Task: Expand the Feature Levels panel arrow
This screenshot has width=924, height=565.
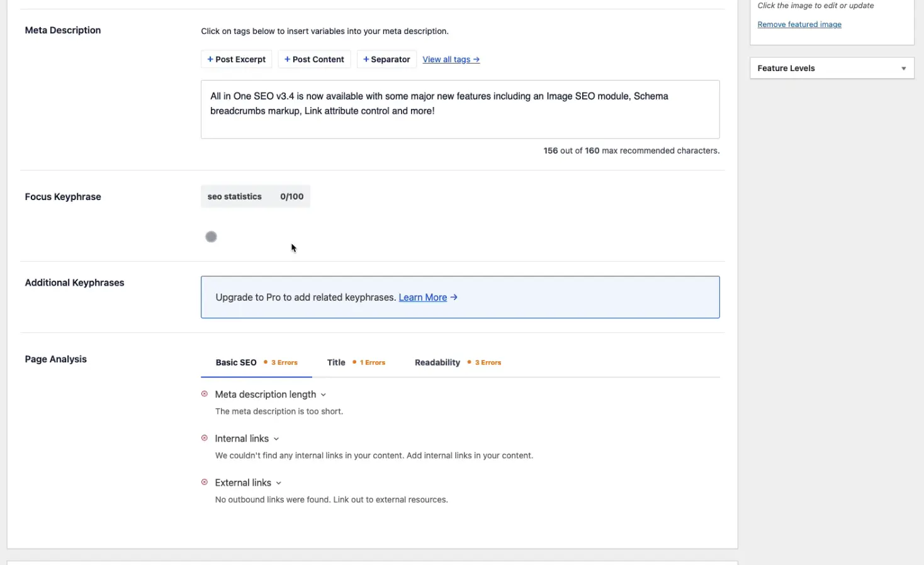Action: tap(903, 69)
